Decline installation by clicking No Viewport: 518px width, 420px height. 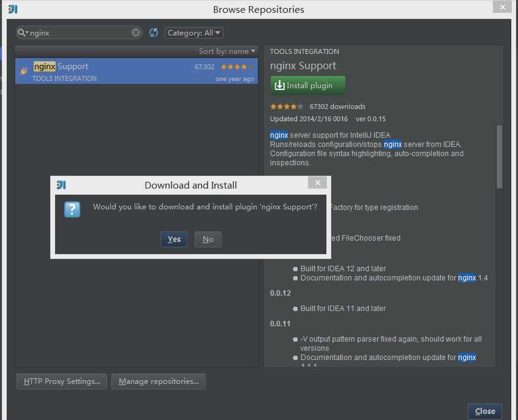click(x=208, y=239)
